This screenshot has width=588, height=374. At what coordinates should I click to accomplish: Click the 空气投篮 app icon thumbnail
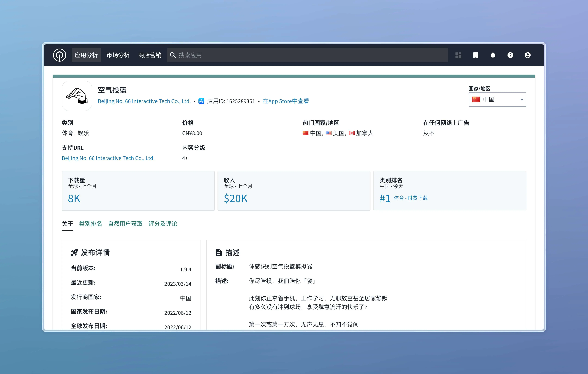(77, 96)
